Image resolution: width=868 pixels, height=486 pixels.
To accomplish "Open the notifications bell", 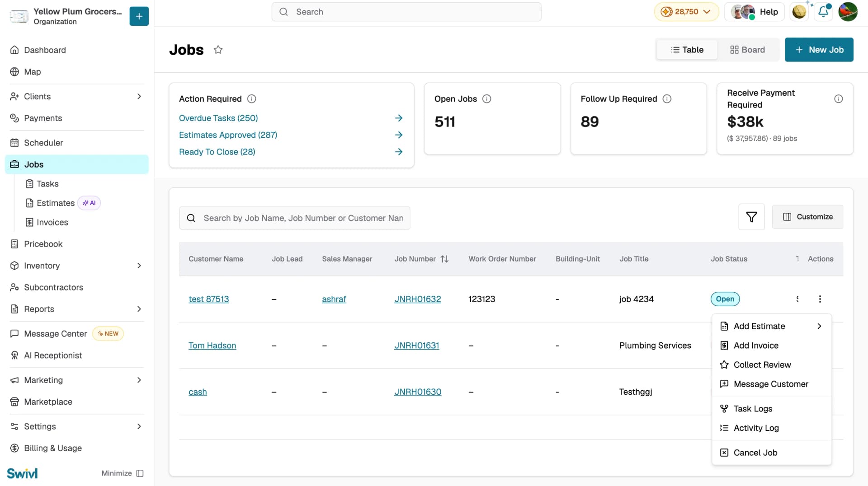I will point(823,12).
